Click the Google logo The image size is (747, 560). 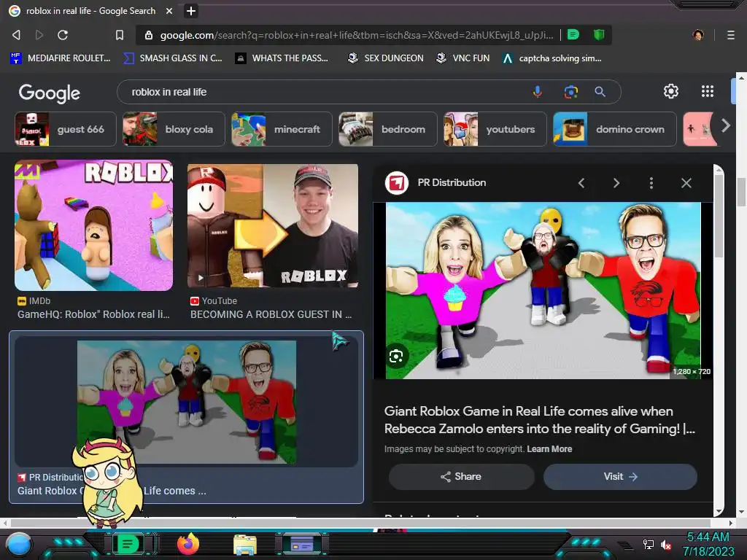pyautogui.click(x=49, y=93)
